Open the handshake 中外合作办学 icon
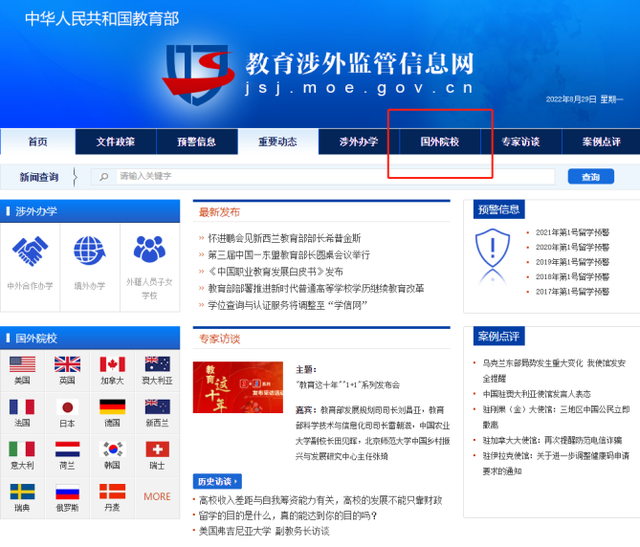Image resolution: width=640 pixels, height=547 pixels. click(x=30, y=251)
